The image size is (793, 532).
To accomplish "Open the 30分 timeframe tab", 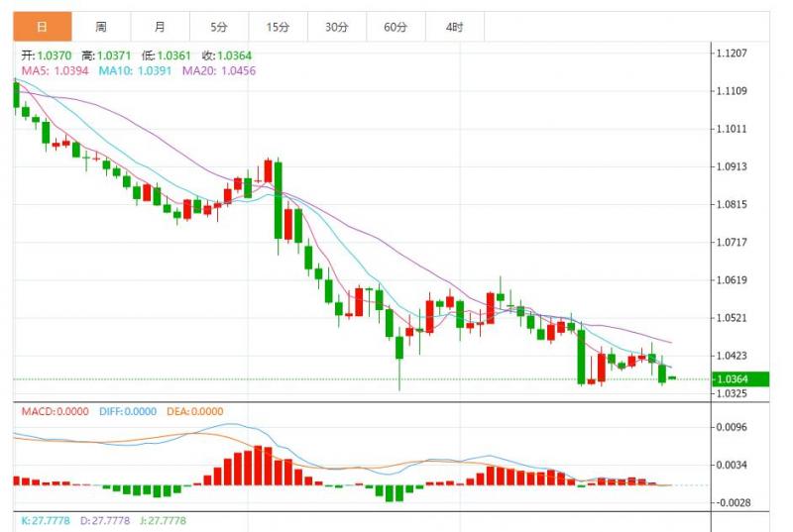I will [337, 27].
